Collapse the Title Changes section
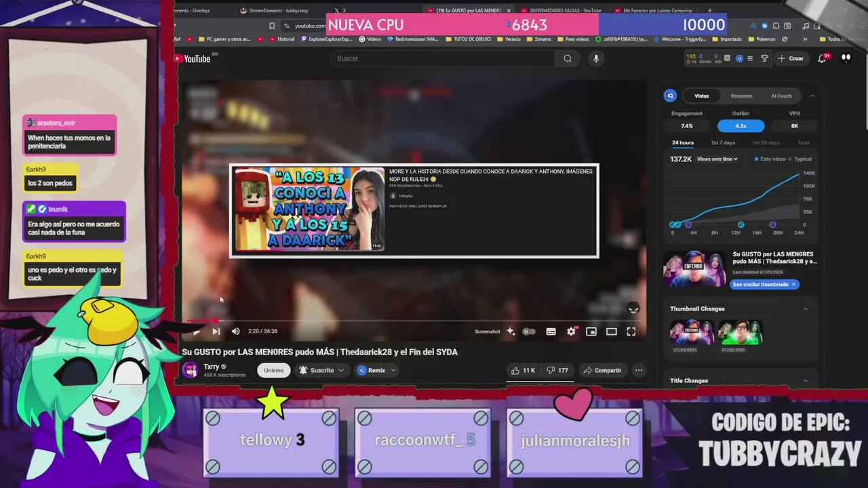Viewport: 868px width, 488px height. [x=806, y=381]
